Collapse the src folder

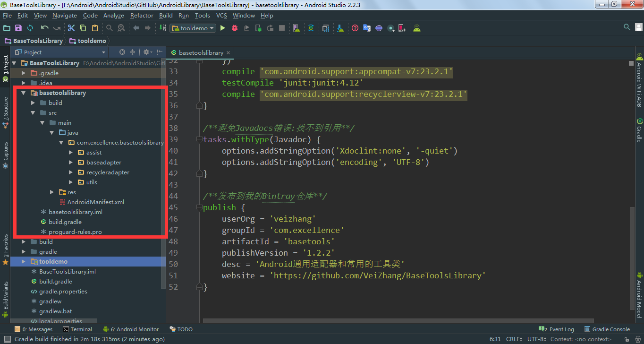click(33, 113)
